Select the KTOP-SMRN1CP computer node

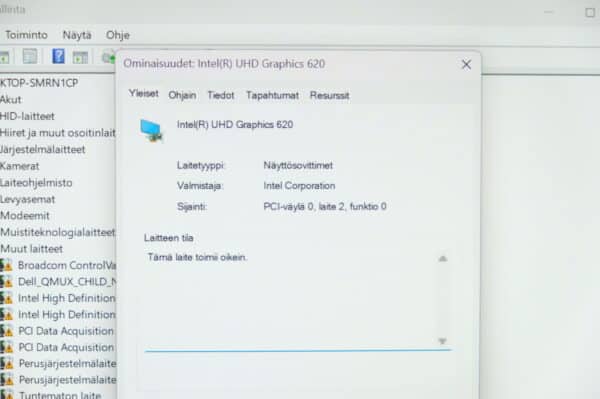[x=39, y=83]
